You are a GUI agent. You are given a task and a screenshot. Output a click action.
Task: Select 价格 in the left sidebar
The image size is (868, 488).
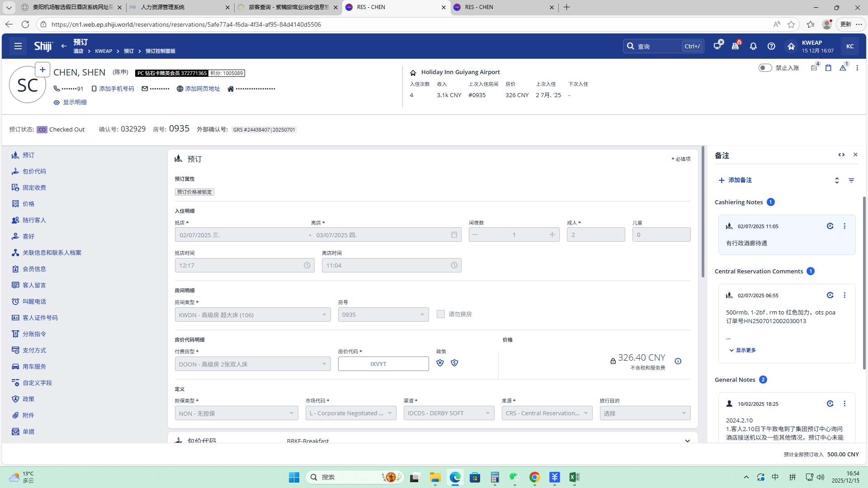tap(28, 204)
